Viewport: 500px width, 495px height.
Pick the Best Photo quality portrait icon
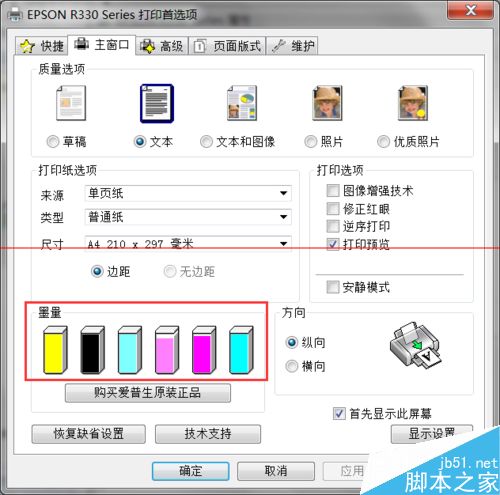pyautogui.click(x=413, y=103)
